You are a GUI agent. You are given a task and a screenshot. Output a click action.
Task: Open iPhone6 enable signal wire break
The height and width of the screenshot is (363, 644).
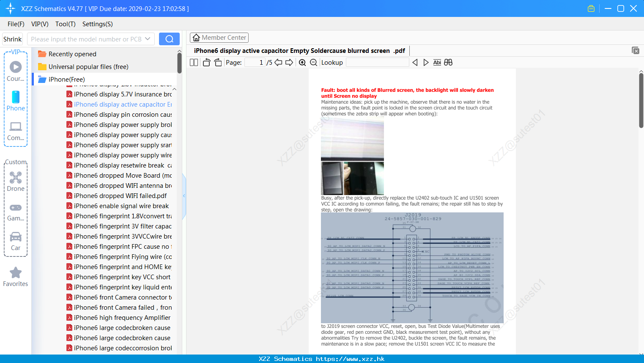click(118, 206)
